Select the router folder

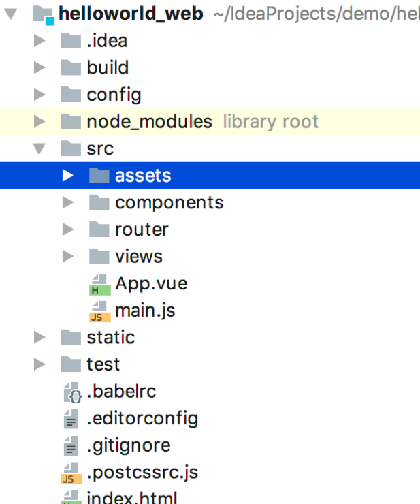click(141, 230)
